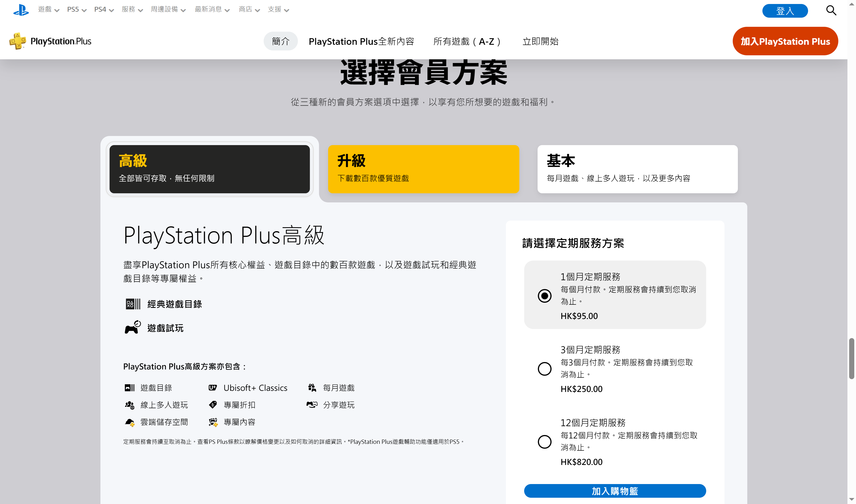Click the page vertical scrollbar thumb
Image resolution: width=856 pixels, height=504 pixels.
851,358
